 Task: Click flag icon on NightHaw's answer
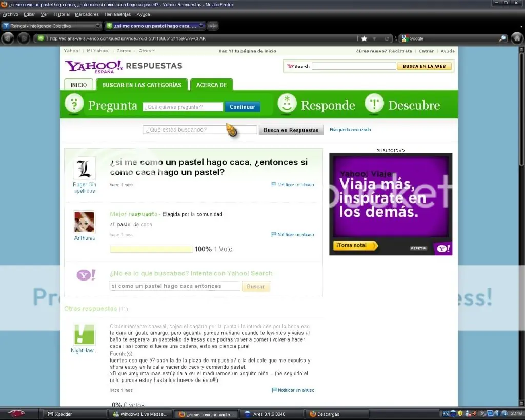[x=274, y=390]
